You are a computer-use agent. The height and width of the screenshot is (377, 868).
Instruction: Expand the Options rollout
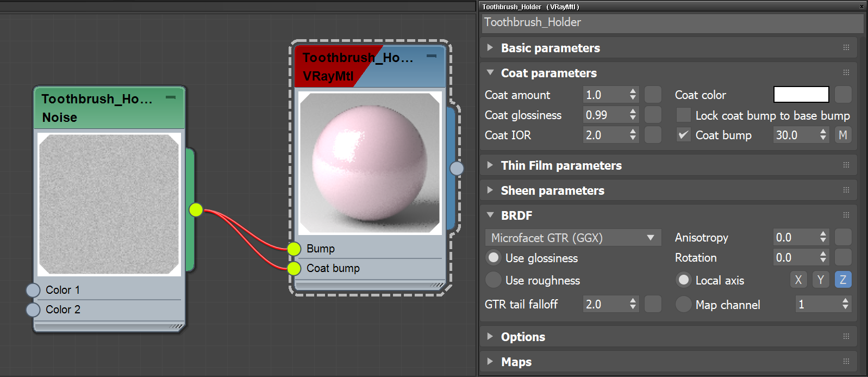[490, 336]
